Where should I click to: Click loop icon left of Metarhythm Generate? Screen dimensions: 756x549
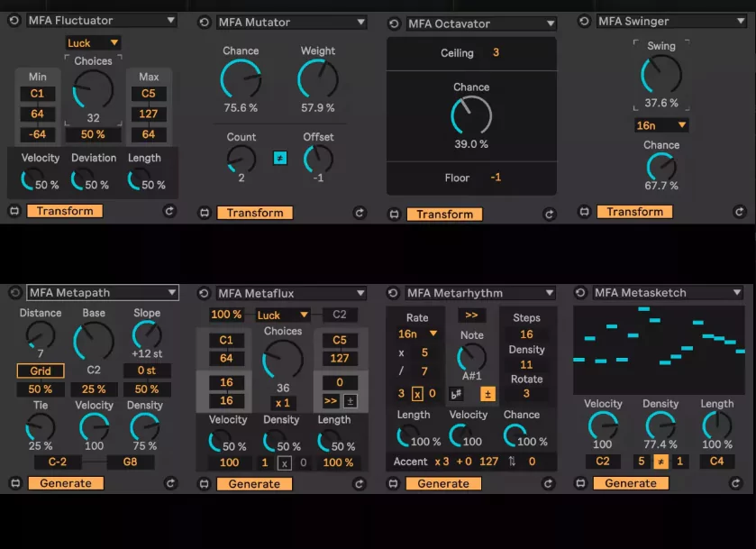point(394,483)
